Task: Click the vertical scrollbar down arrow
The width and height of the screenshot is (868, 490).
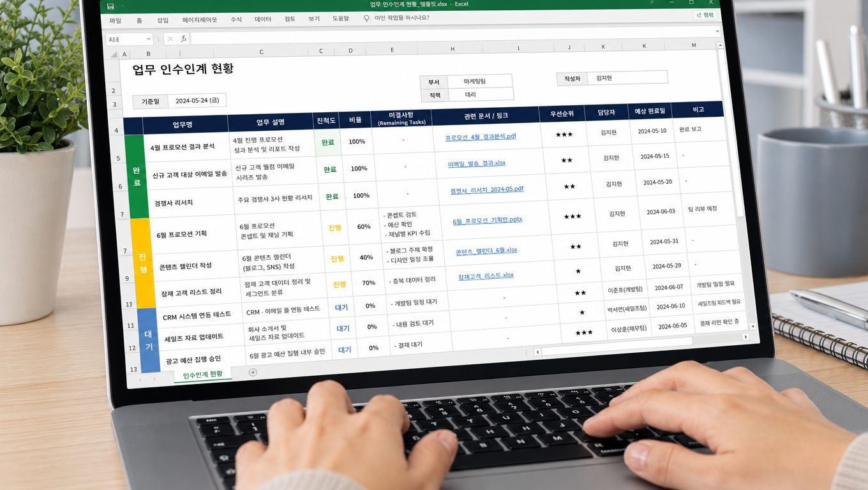Action: [752, 327]
